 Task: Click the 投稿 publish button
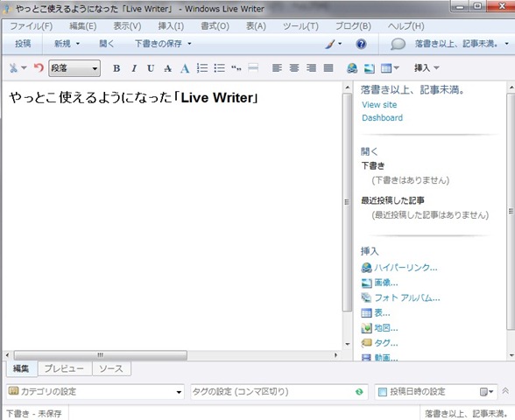click(x=23, y=44)
